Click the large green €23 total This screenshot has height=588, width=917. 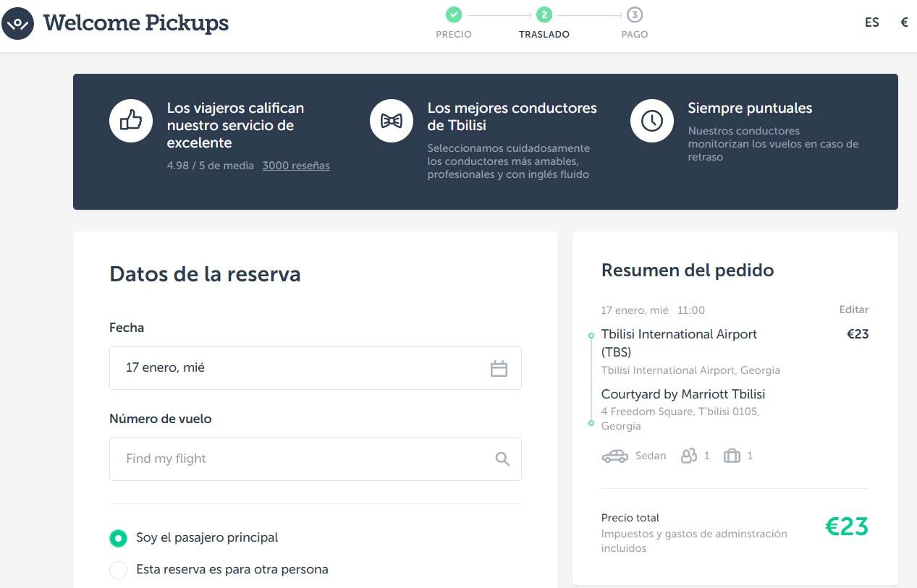point(847,527)
